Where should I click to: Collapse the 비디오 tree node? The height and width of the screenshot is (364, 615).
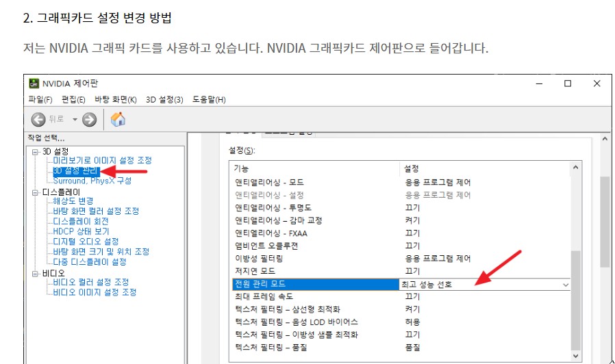click(35, 274)
